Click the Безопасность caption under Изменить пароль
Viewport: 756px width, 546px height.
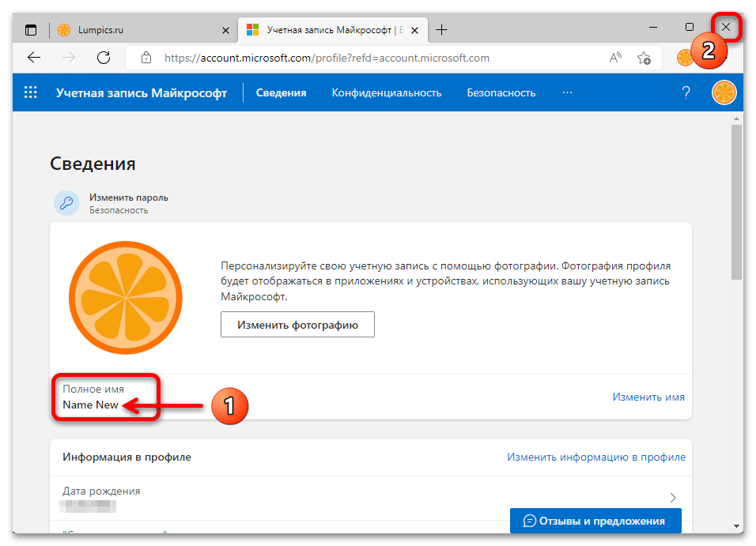(x=119, y=211)
